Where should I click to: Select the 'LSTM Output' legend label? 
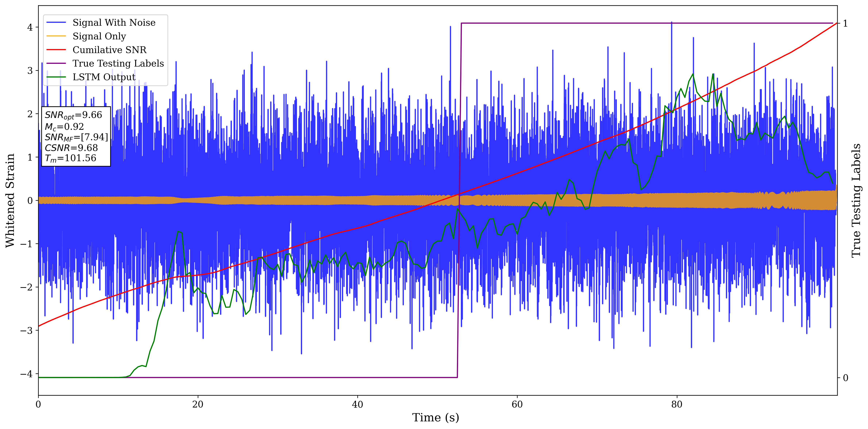pos(104,77)
